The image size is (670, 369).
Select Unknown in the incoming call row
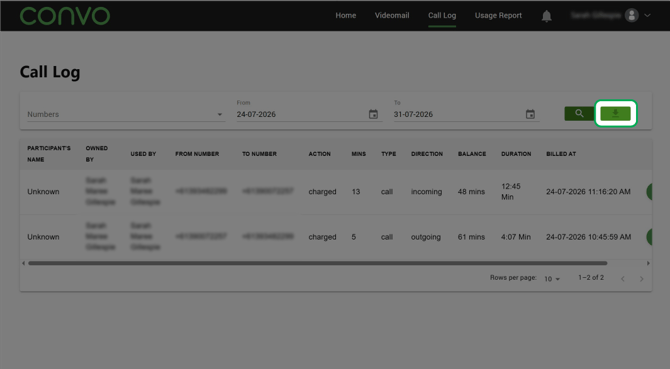point(43,192)
